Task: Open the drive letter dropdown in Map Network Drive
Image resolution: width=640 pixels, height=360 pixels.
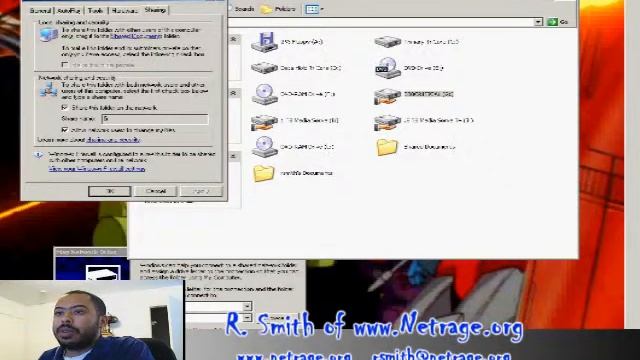Action: click(x=247, y=306)
